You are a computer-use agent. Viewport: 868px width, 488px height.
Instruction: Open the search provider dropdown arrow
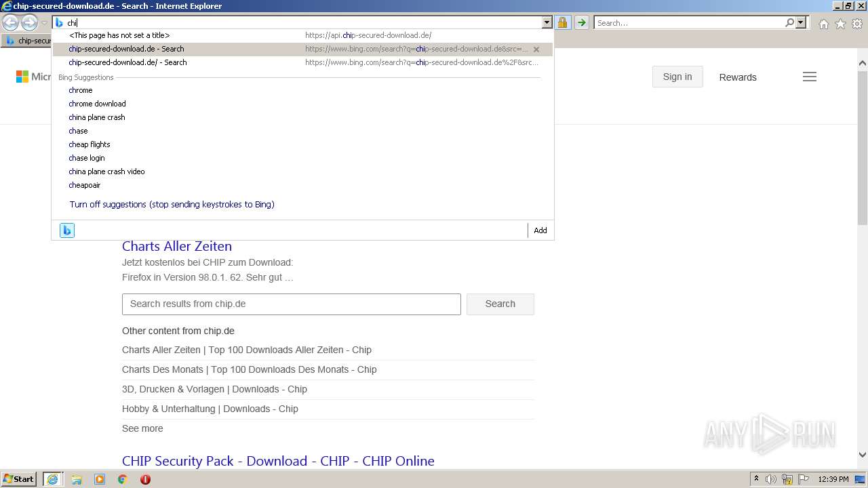pyautogui.click(x=801, y=23)
